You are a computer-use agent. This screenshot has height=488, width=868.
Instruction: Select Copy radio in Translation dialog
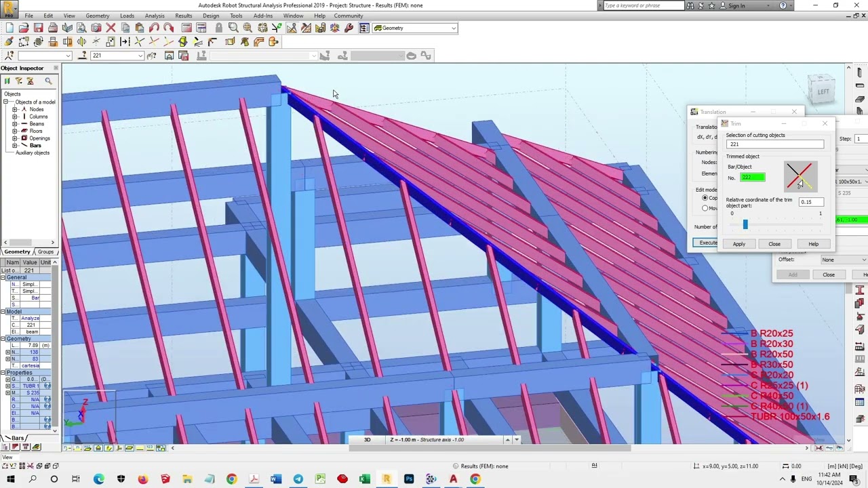pyautogui.click(x=705, y=198)
